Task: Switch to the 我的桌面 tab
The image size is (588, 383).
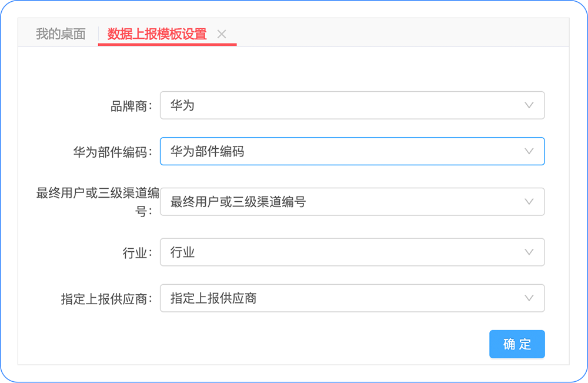Action: 61,34
